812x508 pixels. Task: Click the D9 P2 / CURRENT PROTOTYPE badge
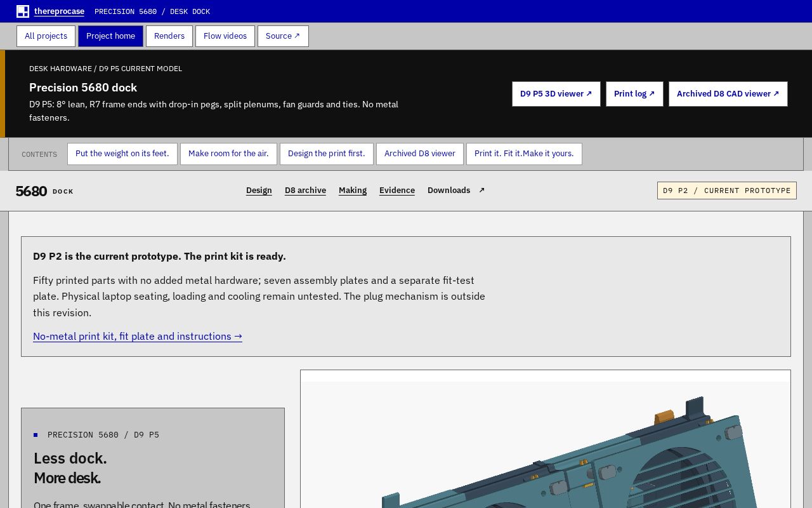point(727,190)
